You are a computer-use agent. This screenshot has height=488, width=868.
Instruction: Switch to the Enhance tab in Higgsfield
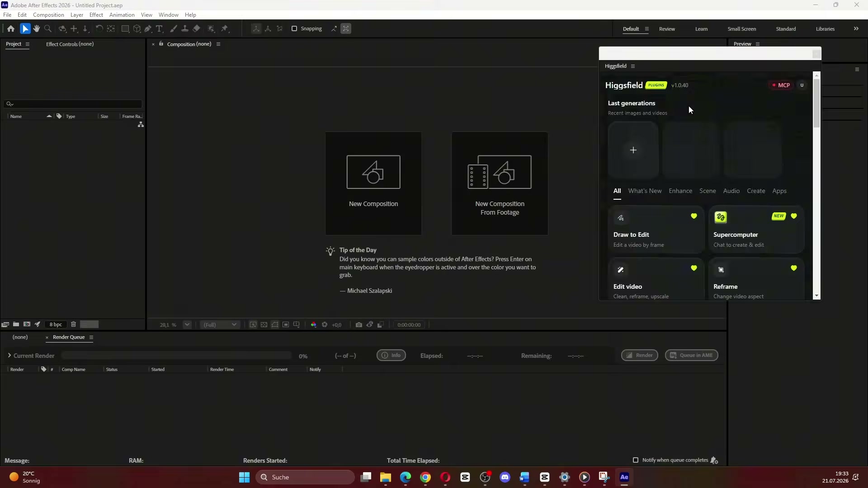click(680, 191)
